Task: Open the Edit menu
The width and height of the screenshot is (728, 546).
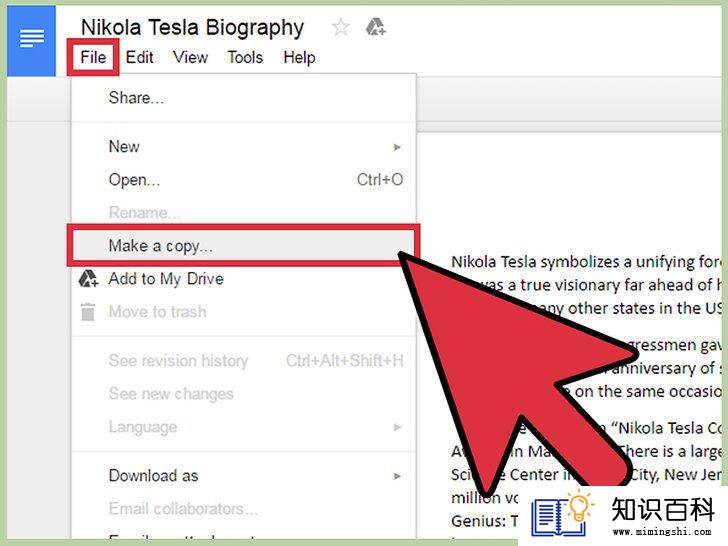Action: (x=139, y=57)
